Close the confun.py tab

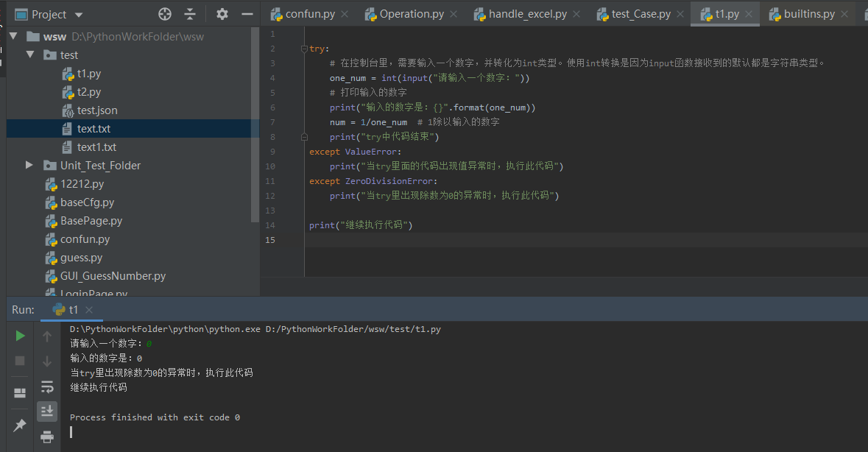click(345, 15)
